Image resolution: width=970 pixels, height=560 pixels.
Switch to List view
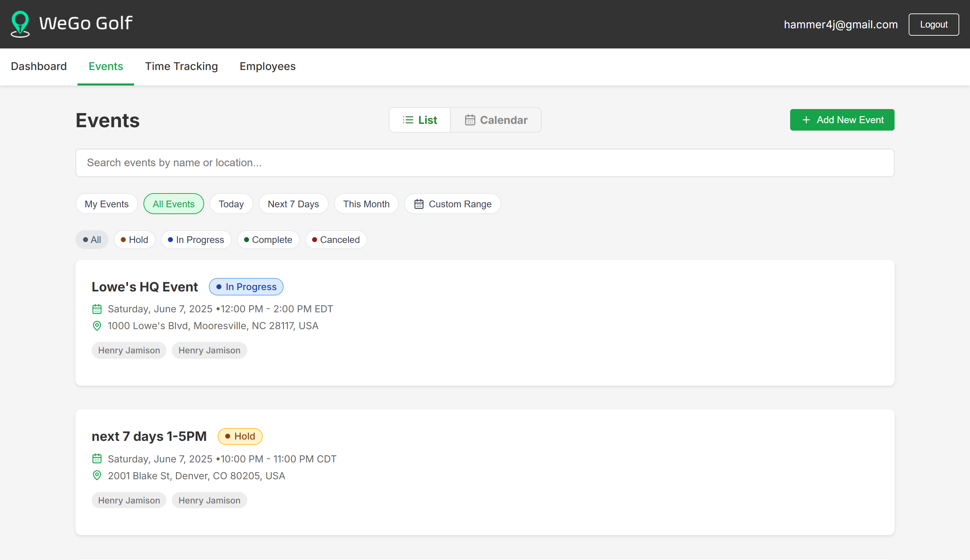(x=420, y=120)
